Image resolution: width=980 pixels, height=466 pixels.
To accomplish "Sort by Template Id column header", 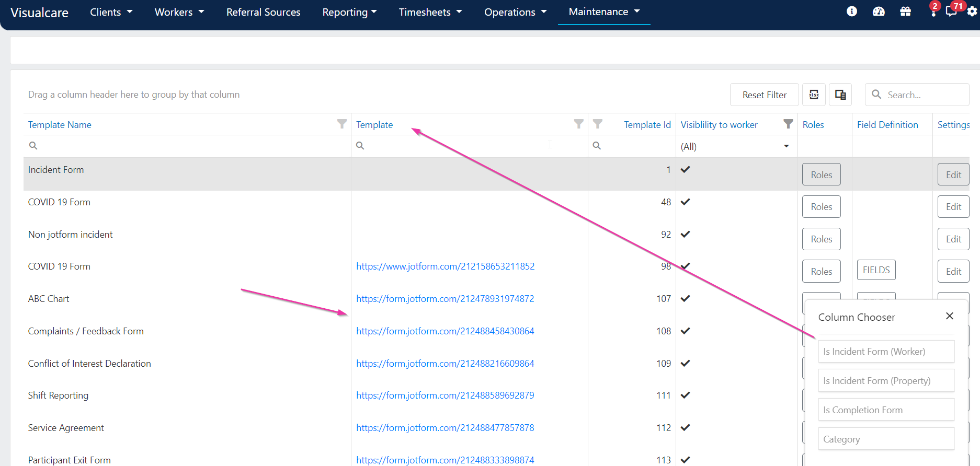I will [647, 124].
